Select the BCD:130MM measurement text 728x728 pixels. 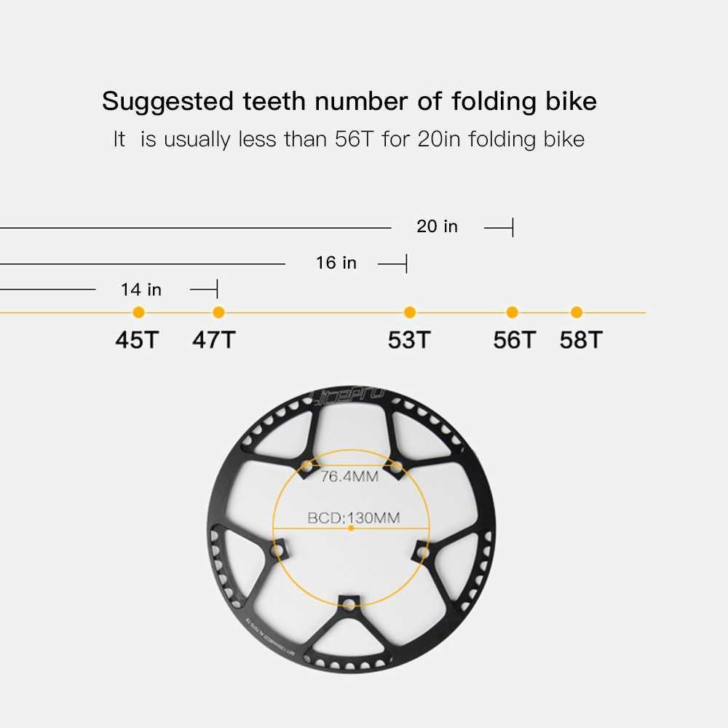pos(354,518)
